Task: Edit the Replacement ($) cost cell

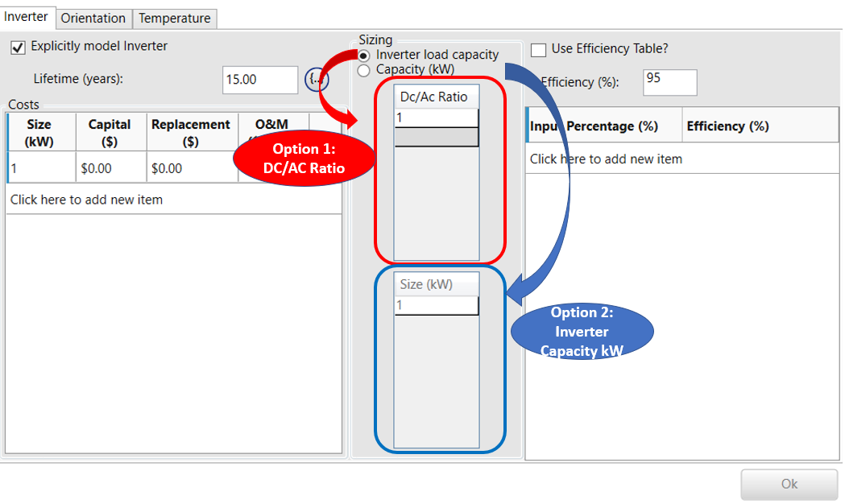Action: (x=189, y=169)
